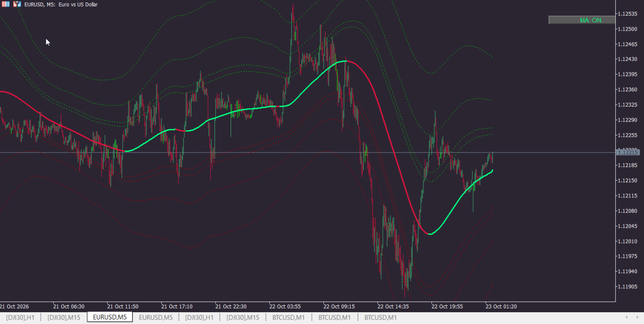
Task: Open the rightmost BTCUSD,M1 tab
Action: [x=380, y=317]
